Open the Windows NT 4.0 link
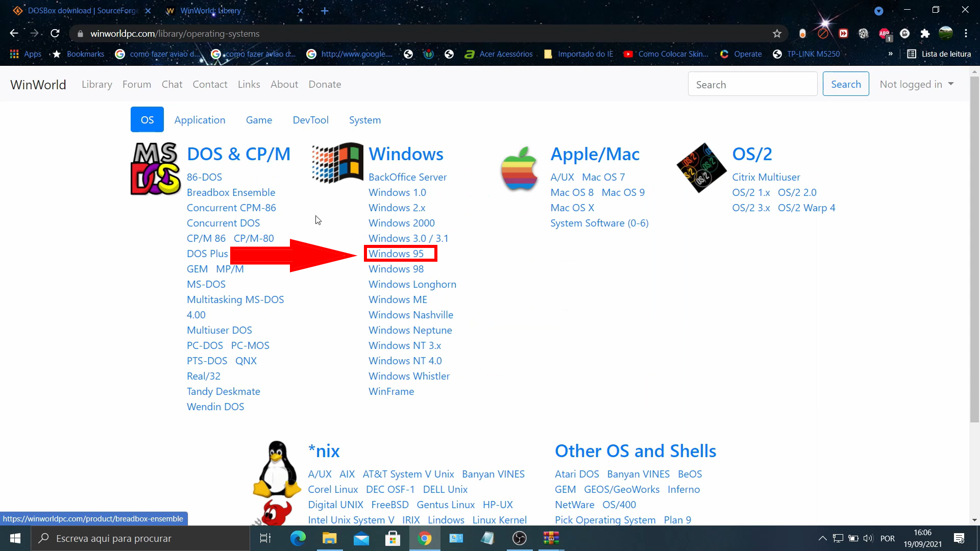The width and height of the screenshot is (980, 551). coord(405,361)
